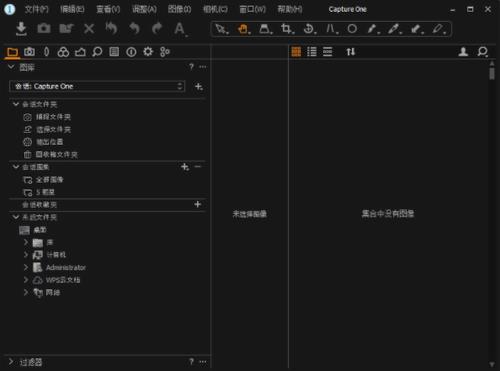The image size is (500, 371).
Task: Collapse the session albums section chevron
Action: click(16, 167)
